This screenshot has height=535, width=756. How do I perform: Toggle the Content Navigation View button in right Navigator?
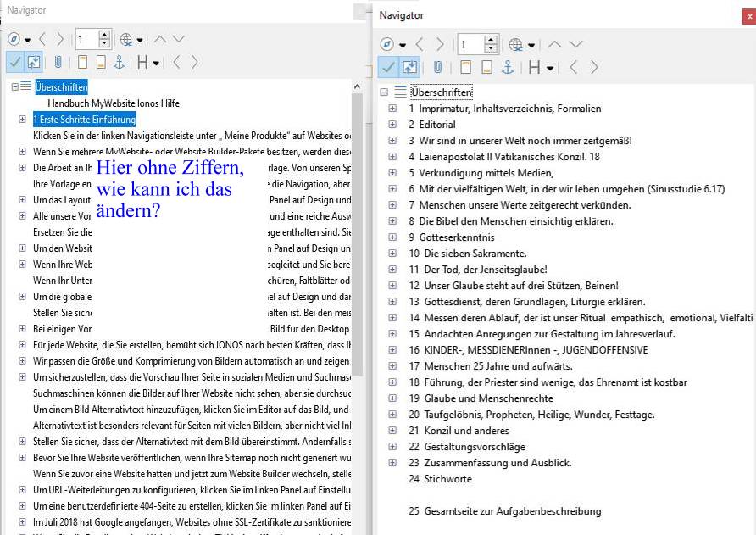tap(410, 68)
